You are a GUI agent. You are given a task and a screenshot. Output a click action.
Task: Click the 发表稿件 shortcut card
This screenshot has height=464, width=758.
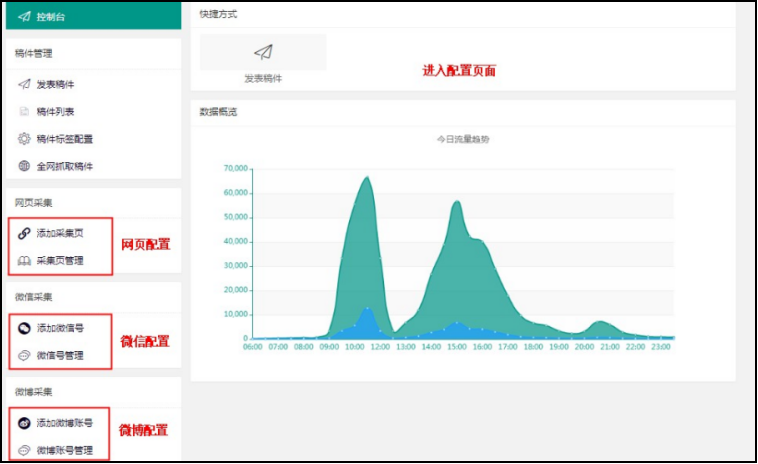click(263, 52)
